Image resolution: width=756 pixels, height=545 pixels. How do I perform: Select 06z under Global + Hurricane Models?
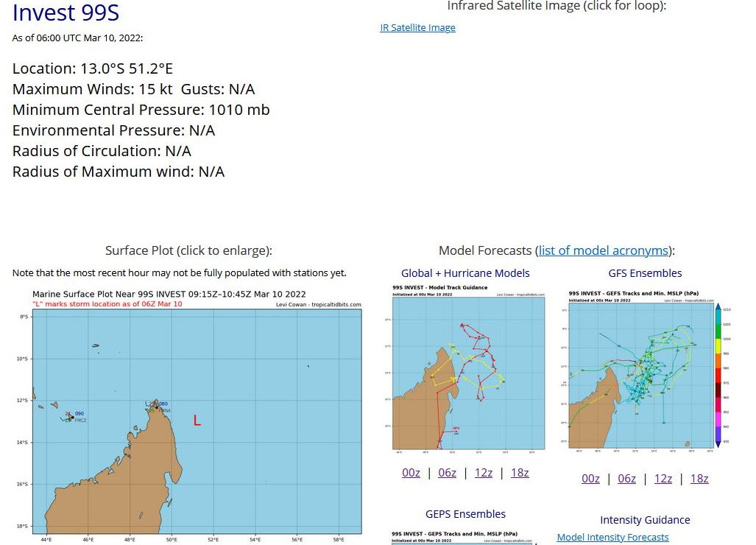[x=447, y=473]
